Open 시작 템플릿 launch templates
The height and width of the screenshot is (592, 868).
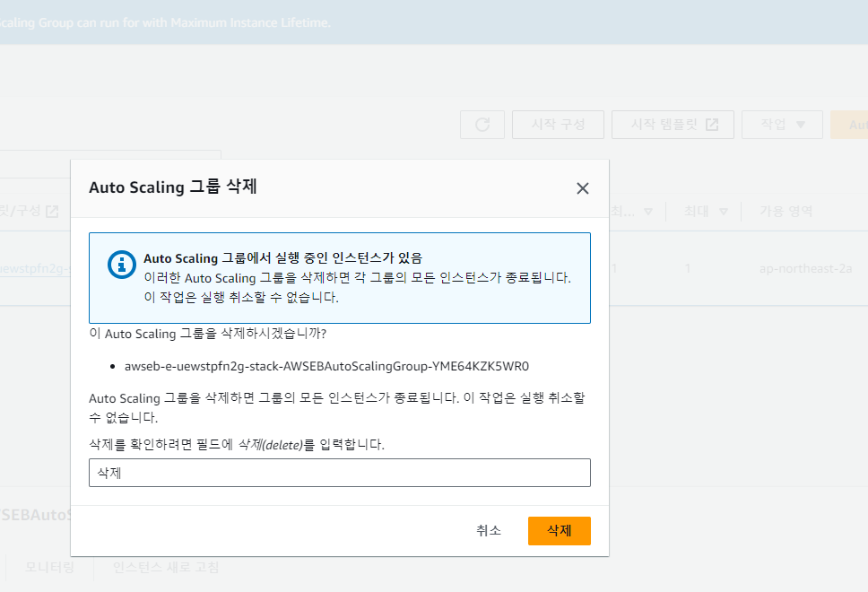[673, 125]
